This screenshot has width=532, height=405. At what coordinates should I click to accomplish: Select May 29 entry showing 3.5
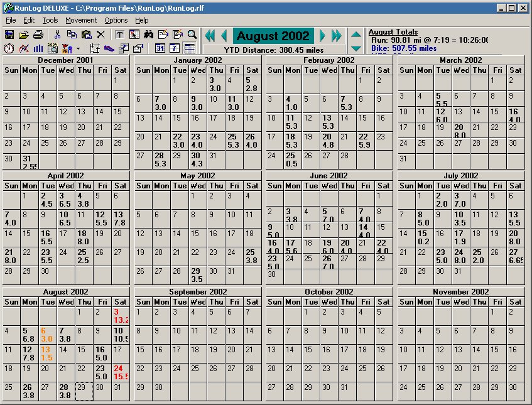coord(197,275)
